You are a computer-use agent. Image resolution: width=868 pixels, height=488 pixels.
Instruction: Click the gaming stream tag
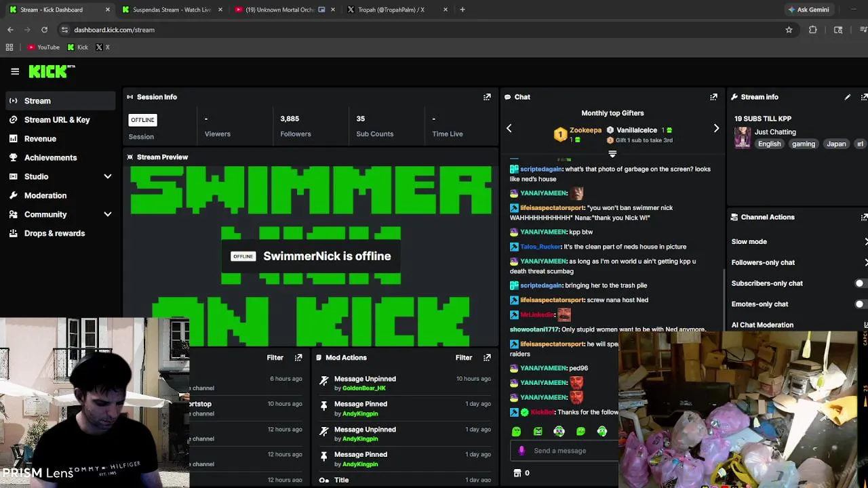(804, 144)
